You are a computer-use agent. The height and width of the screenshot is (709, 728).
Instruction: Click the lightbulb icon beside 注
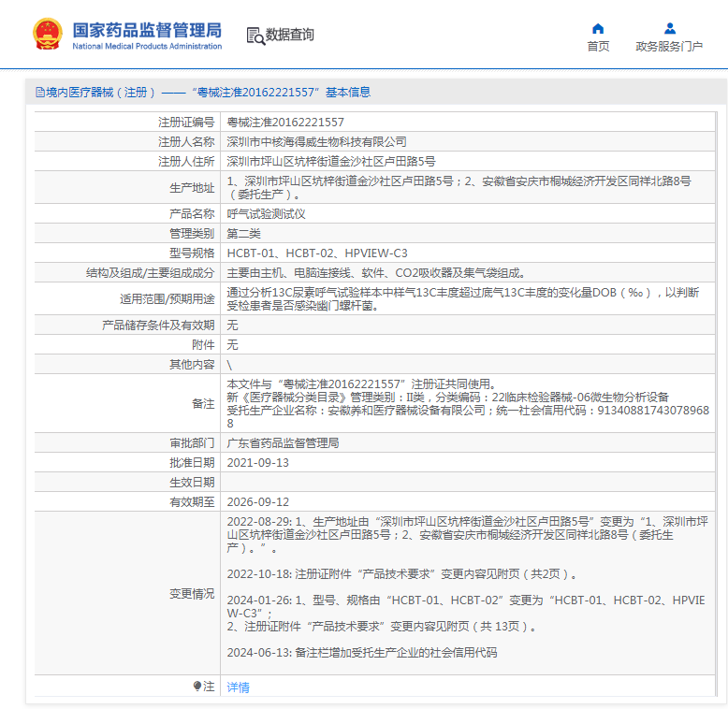(x=197, y=686)
